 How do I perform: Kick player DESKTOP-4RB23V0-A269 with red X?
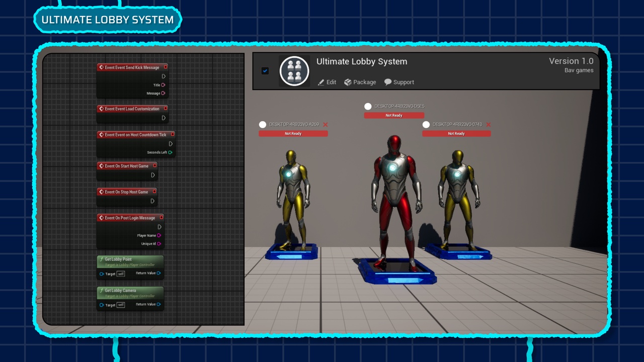pyautogui.click(x=326, y=125)
